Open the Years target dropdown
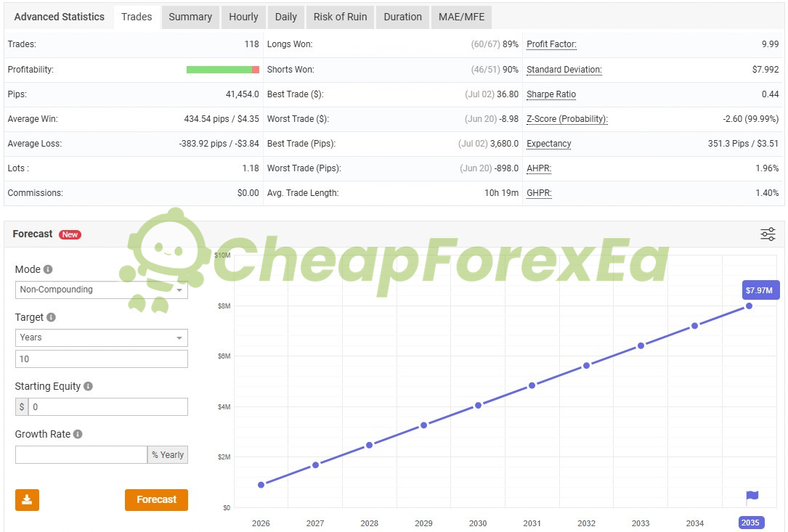 102,337
